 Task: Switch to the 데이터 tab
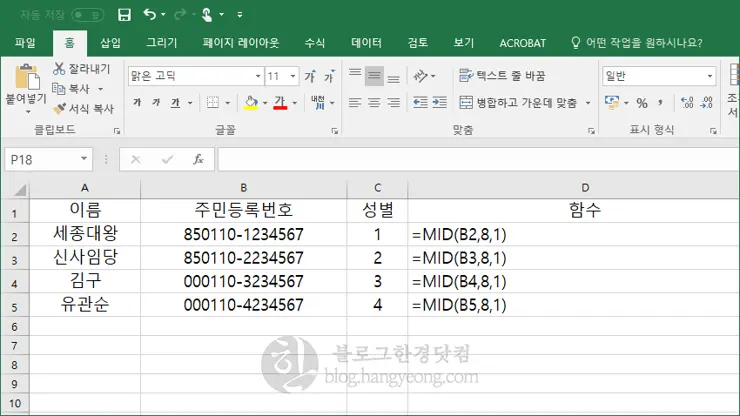pyautogui.click(x=366, y=43)
